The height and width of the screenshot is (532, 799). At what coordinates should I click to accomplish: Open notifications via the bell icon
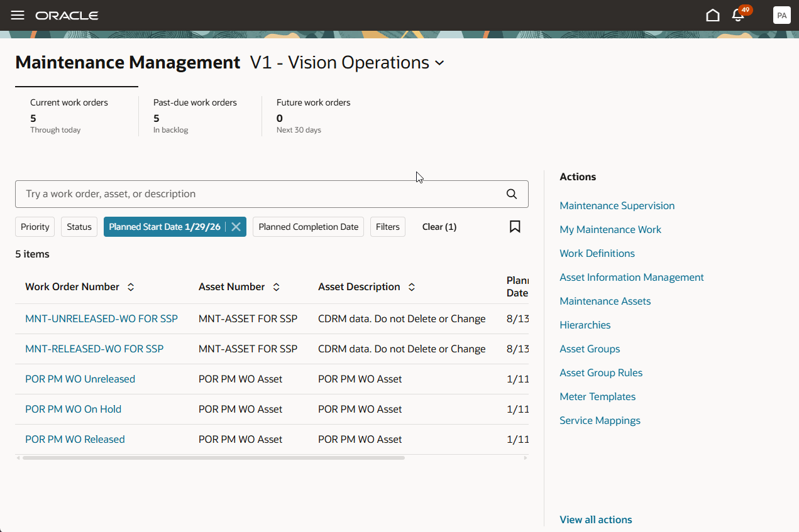737,14
